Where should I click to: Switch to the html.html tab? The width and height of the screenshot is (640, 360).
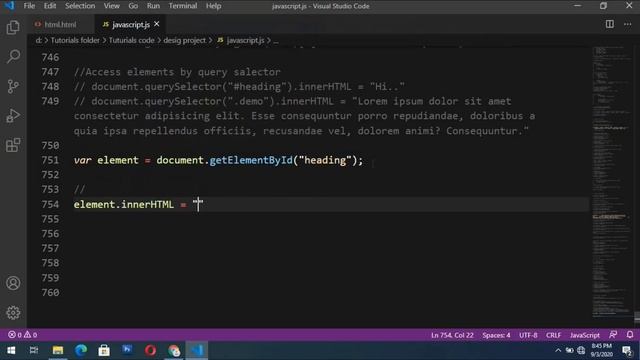[x=60, y=24]
